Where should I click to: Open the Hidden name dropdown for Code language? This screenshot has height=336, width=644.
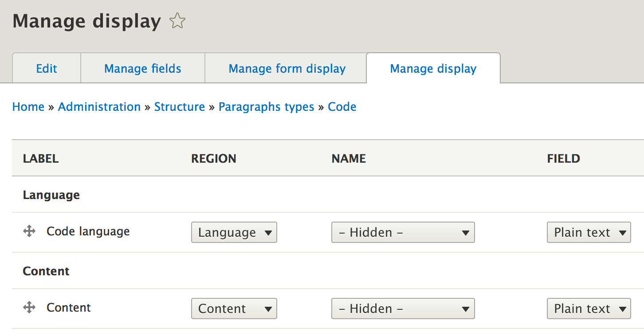point(403,232)
